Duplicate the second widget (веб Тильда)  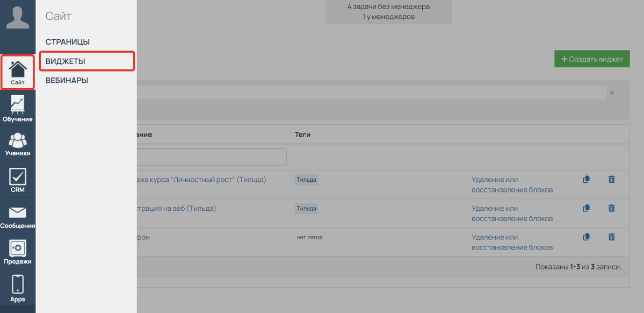[x=586, y=208]
